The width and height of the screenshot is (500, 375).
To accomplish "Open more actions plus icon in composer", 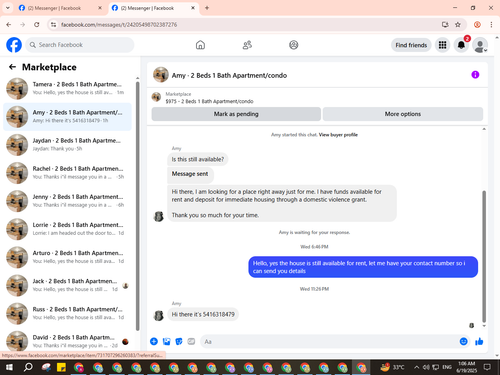I will (x=154, y=341).
